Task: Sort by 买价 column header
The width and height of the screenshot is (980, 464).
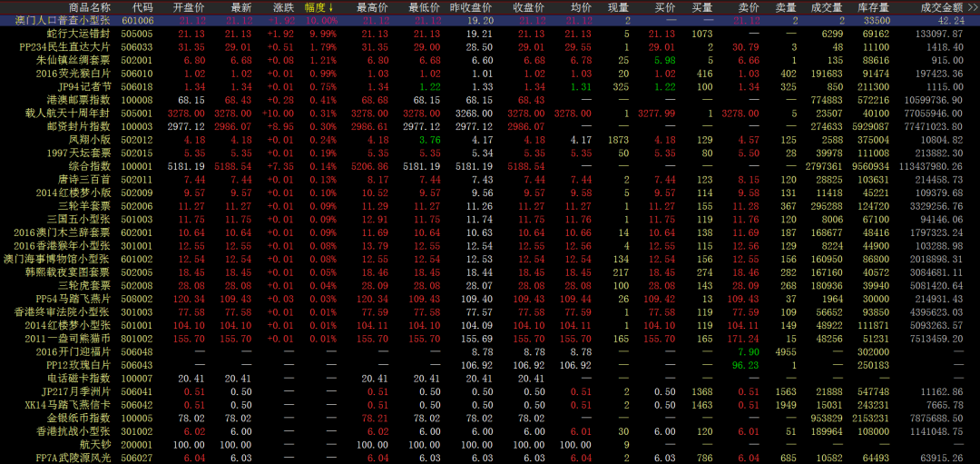Action: 665,7
